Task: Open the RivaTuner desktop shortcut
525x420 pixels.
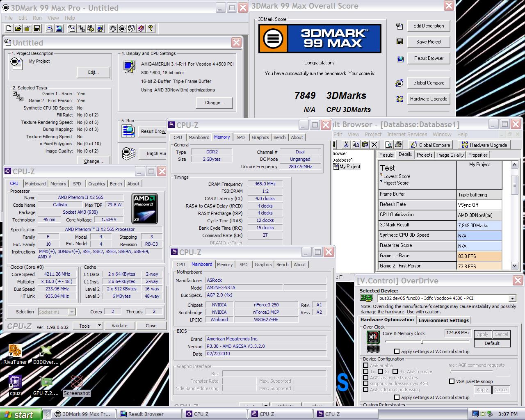Action: tap(15, 354)
